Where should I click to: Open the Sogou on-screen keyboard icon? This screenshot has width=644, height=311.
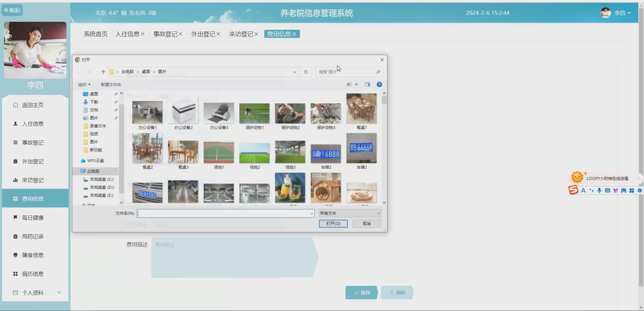[x=607, y=190]
